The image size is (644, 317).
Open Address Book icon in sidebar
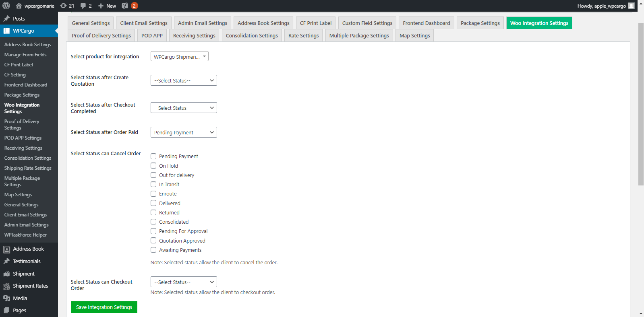coord(6,249)
